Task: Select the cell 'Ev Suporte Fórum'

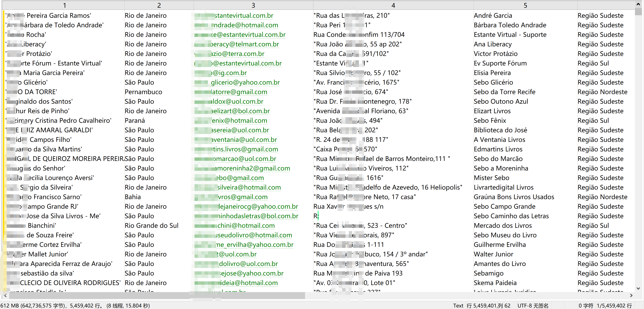Action: point(500,63)
